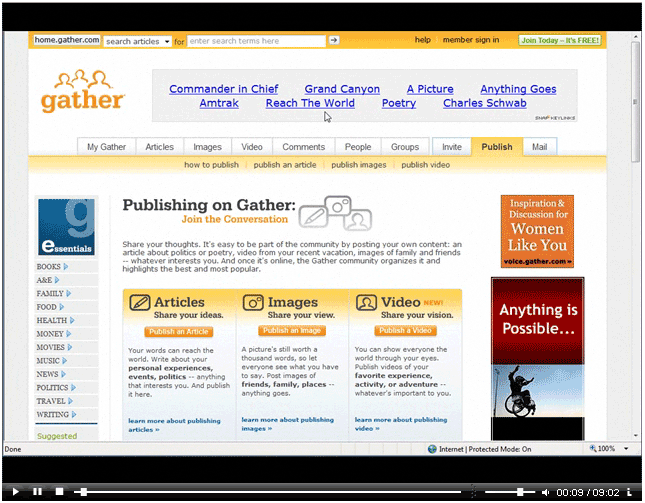Switch to My Gather tab
This screenshot has width=645, height=503.
click(106, 147)
